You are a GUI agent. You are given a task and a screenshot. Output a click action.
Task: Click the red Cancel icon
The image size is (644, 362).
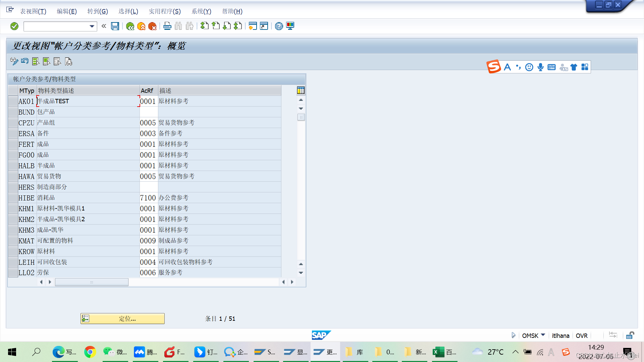click(x=152, y=26)
